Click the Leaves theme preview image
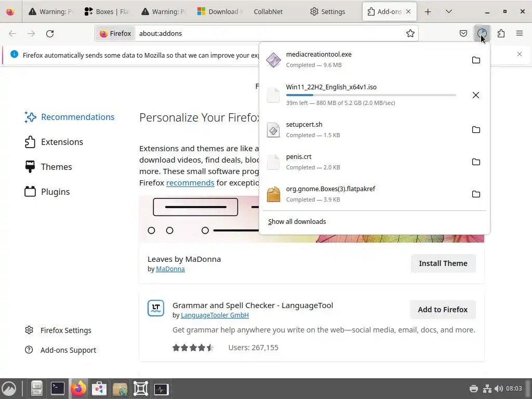This screenshot has width=532, height=399. 200,219
